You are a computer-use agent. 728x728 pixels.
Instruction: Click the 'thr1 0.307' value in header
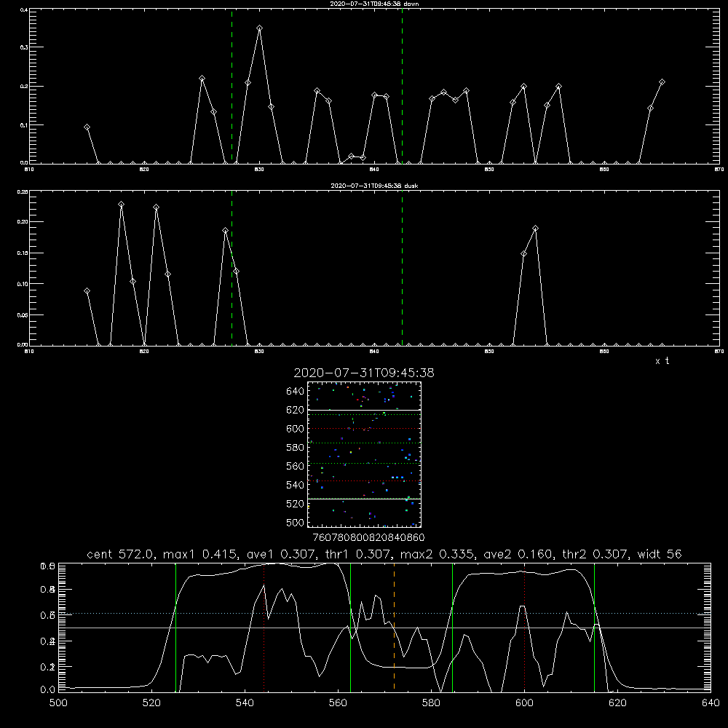click(x=358, y=554)
